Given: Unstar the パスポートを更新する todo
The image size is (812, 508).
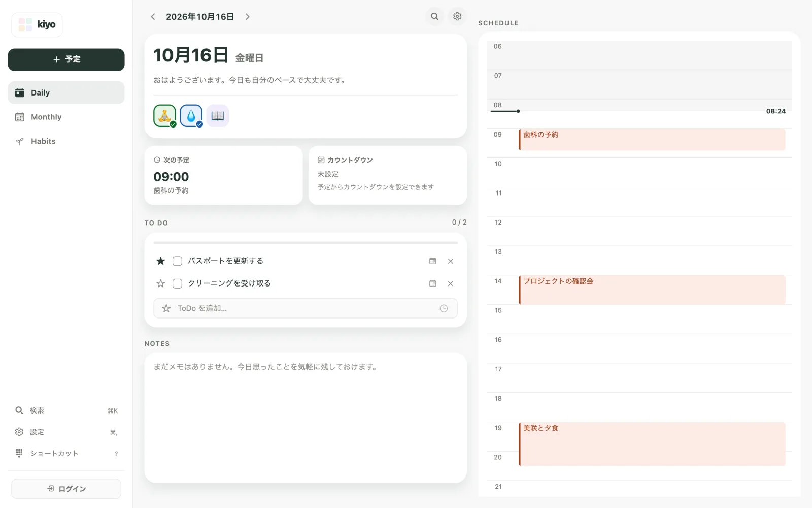Looking at the screenshot, I should pyautogui.click(x=161, y=261).
